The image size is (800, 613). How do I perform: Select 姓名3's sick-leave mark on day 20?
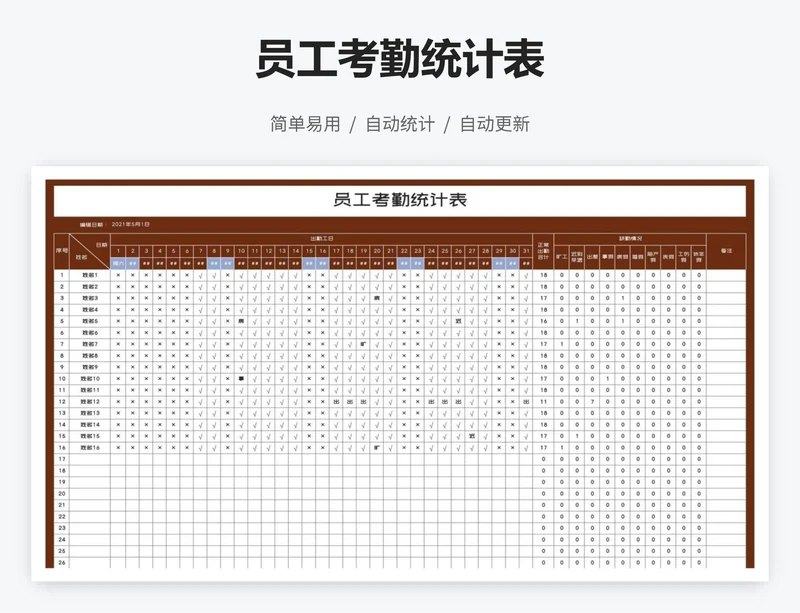click(x=377, y=298)
